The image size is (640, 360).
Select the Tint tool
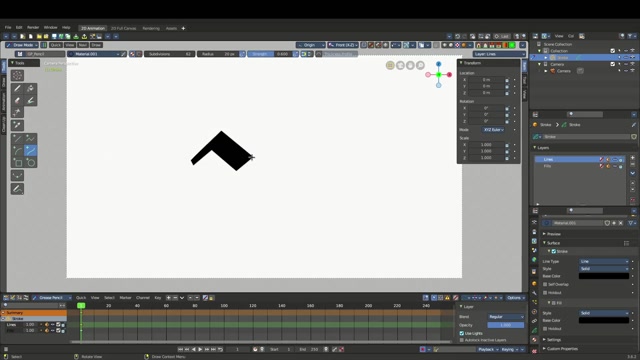pos(30,100)
